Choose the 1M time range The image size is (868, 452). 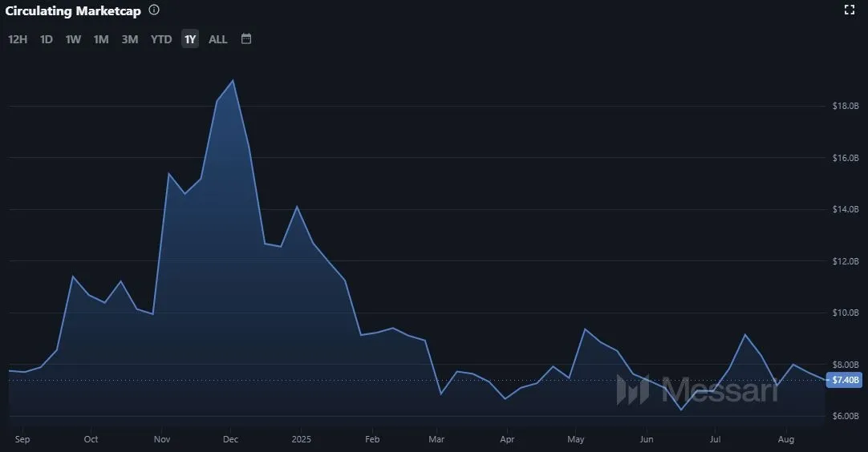[101, 39]
